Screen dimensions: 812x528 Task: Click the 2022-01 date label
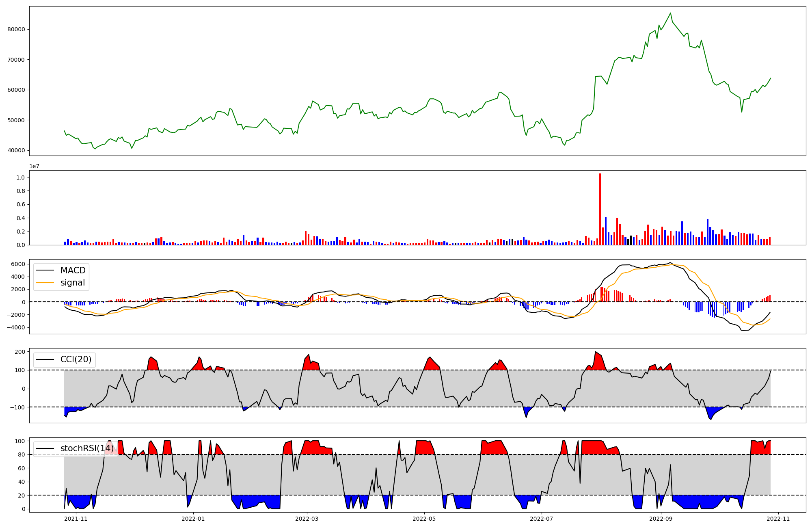[193, 519]
